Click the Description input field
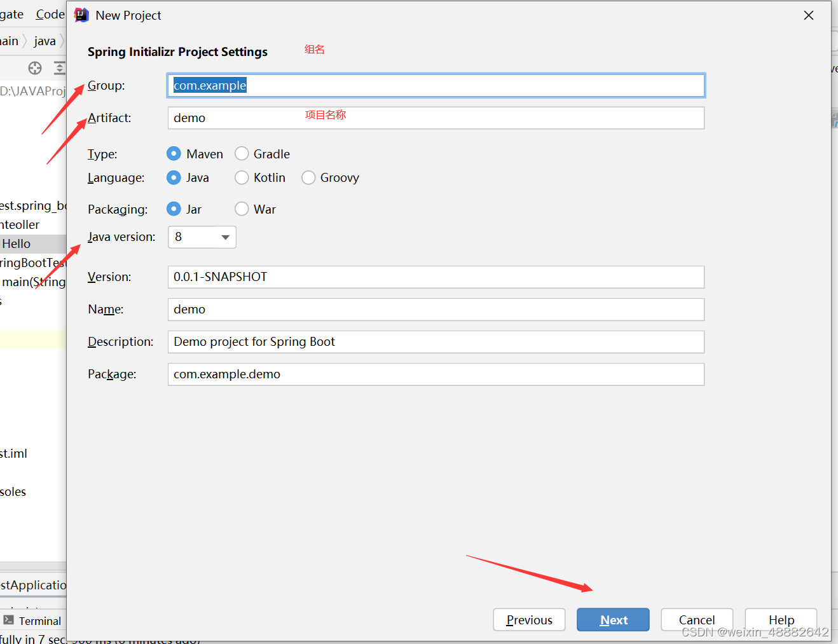 coord(436,341)
